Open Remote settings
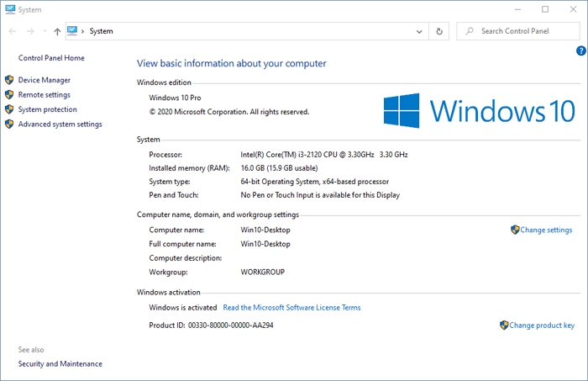588x381 pixels. click(44, 95)
